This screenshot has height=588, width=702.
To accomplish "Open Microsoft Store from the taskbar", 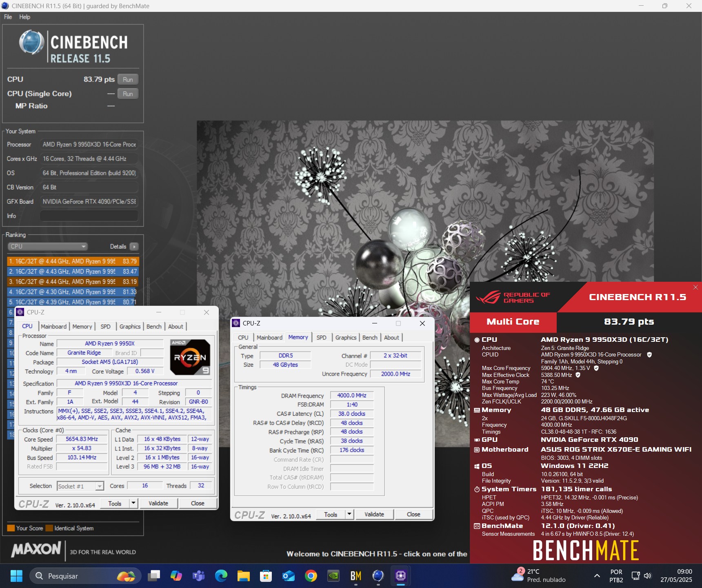I will [x=266, y=576].
